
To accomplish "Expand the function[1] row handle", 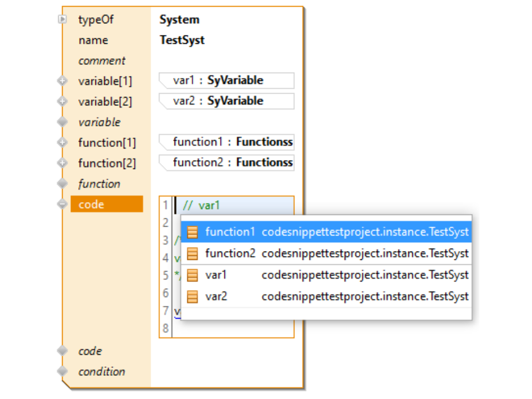I will (63, 143).
